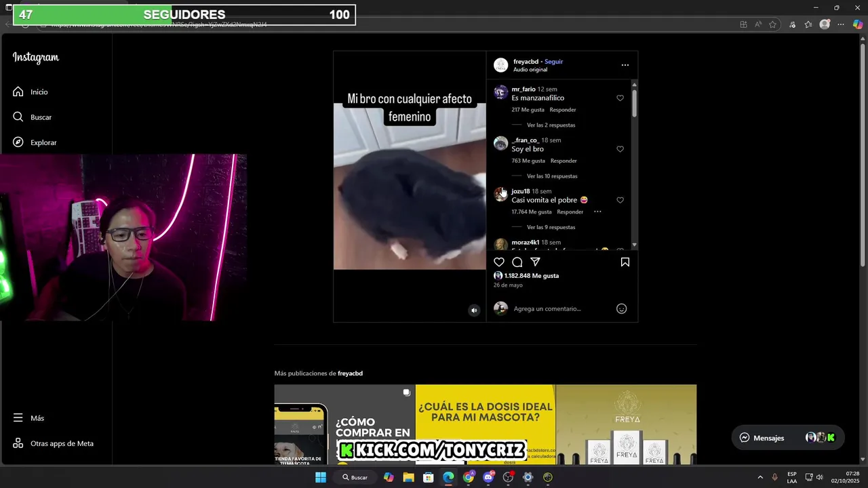Click the Instagram logo
This screenshot has height=488, width=868.
coord(36,58)
